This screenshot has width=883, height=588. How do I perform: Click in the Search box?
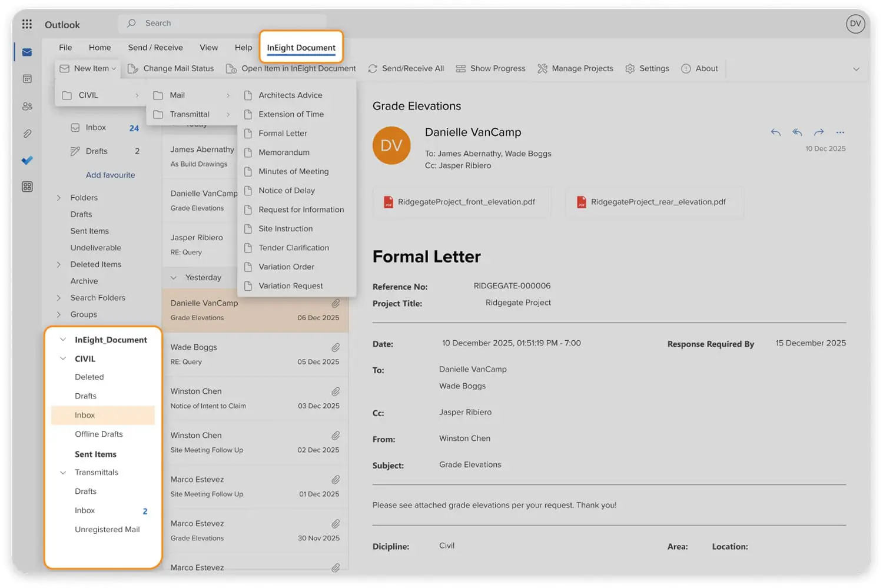(223, 23)
